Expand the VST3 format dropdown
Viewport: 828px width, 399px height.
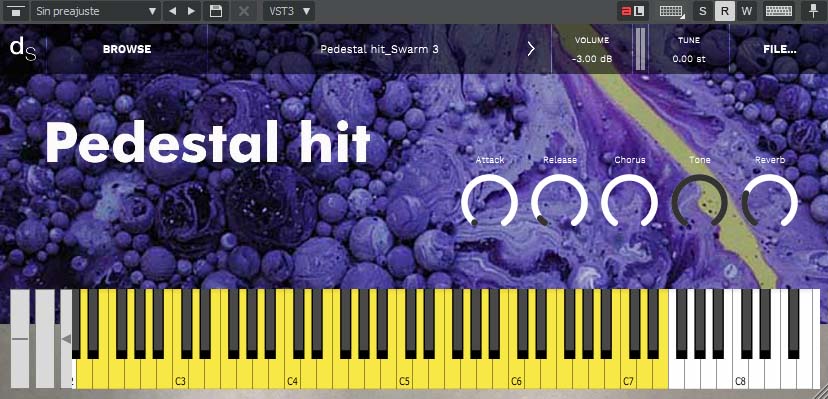click(x=289, y=11)
